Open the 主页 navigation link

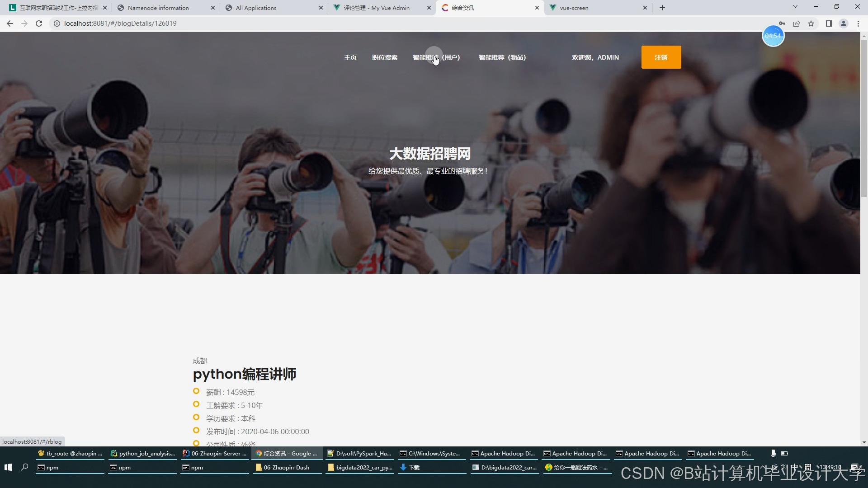[x=350, y=57]
